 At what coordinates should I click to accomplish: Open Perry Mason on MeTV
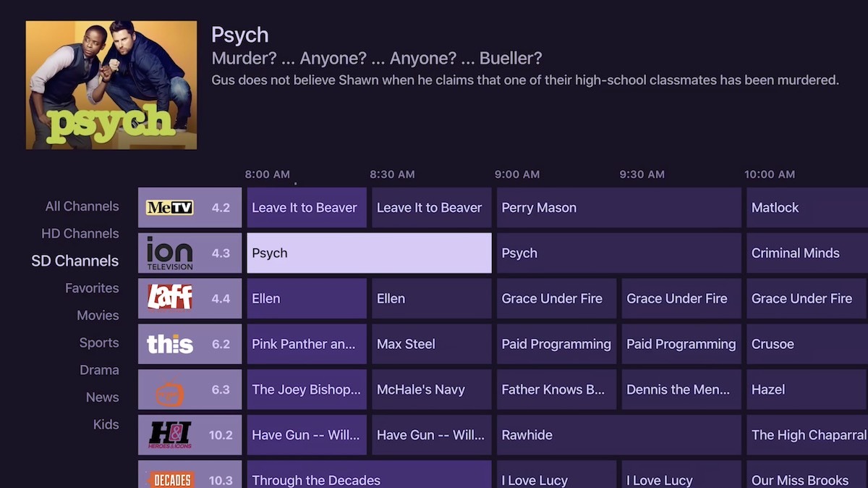click(x=619, y=208)
